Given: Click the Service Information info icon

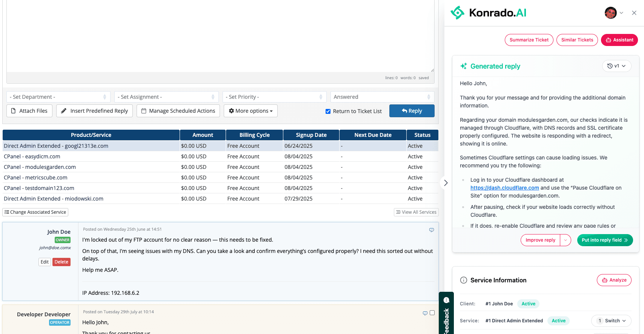Looking at the screenshot, I should pos(464,280).
